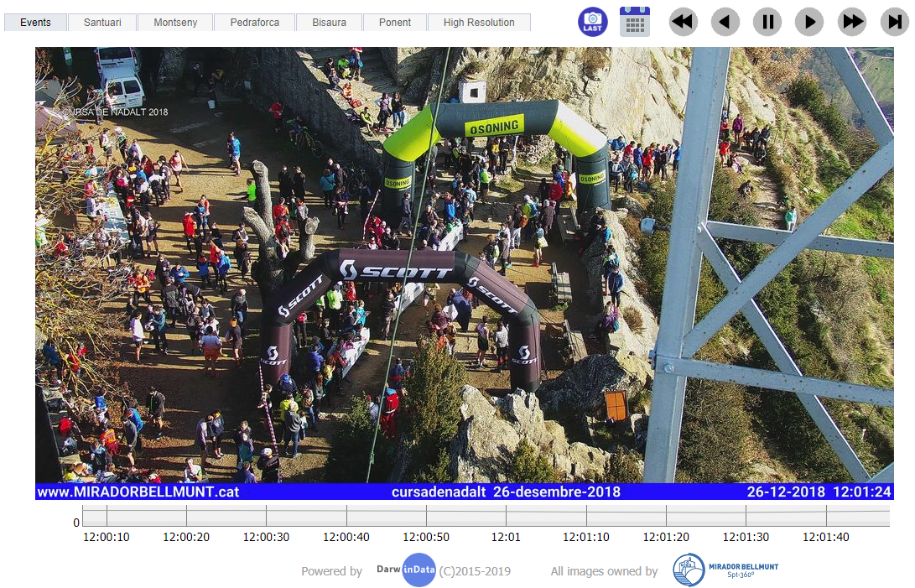Seek timeline to 12:01:10
Viewport: 915px width, 588px height.
pos(586,537)
